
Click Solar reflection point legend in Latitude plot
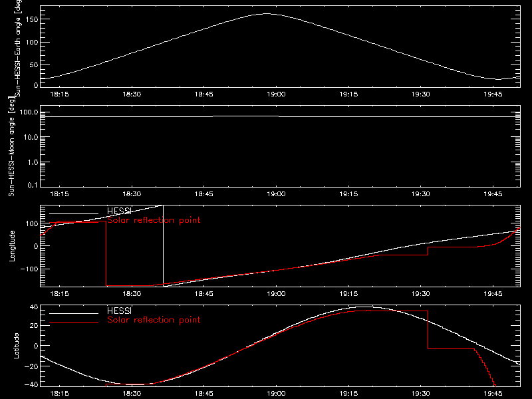pyautogui.click(x=154, y=320)
